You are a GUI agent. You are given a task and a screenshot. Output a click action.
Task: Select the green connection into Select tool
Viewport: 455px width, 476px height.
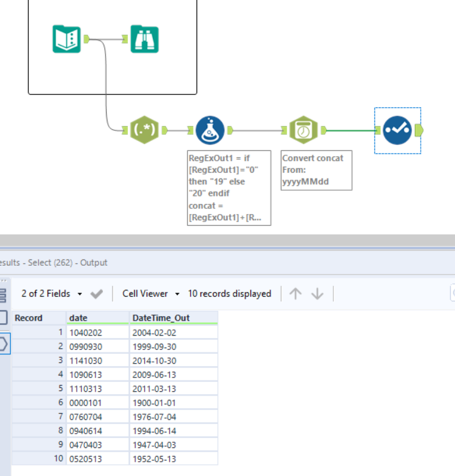coord(351,131)
